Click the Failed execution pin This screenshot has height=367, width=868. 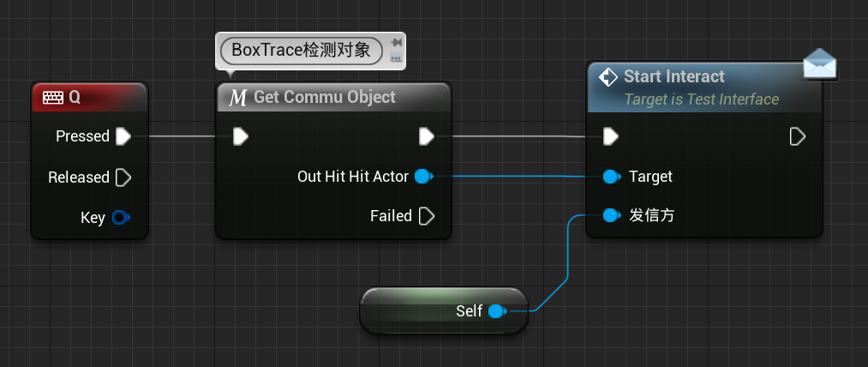click(426, 215)
